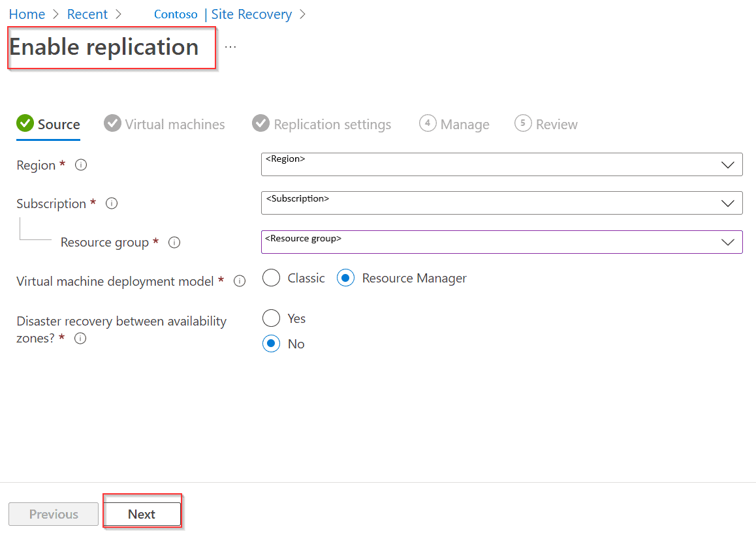
Task: Click the Next button
Action: [142, 513]
